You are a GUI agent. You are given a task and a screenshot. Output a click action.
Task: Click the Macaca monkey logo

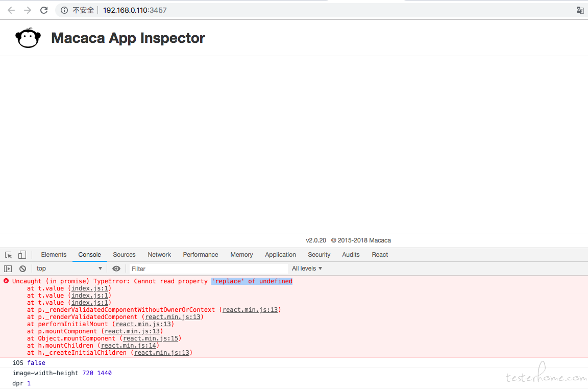click(28, 38)
